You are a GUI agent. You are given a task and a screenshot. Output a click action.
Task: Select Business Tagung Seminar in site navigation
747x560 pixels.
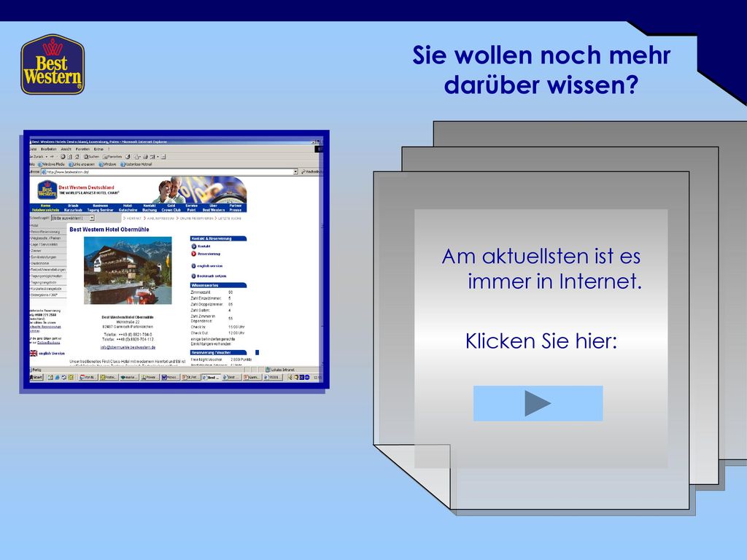(x=100, y=208)
